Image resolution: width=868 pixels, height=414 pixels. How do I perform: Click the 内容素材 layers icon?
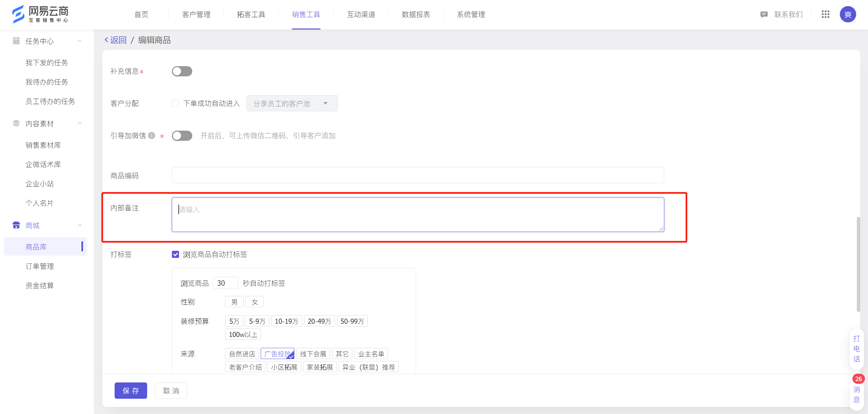(16, 123)
